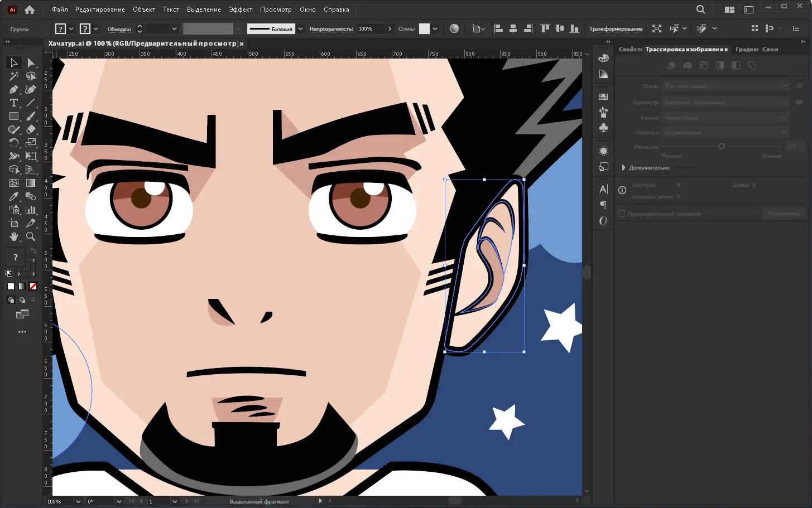
Task: Enable the Предварительный просмотр checkbox
Action: click(622, 214)
